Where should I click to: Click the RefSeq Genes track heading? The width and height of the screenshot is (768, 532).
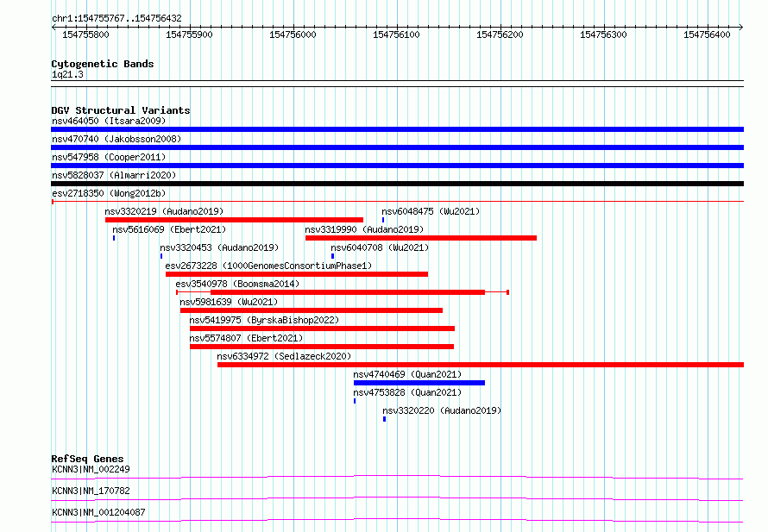[x=87, y=459]
